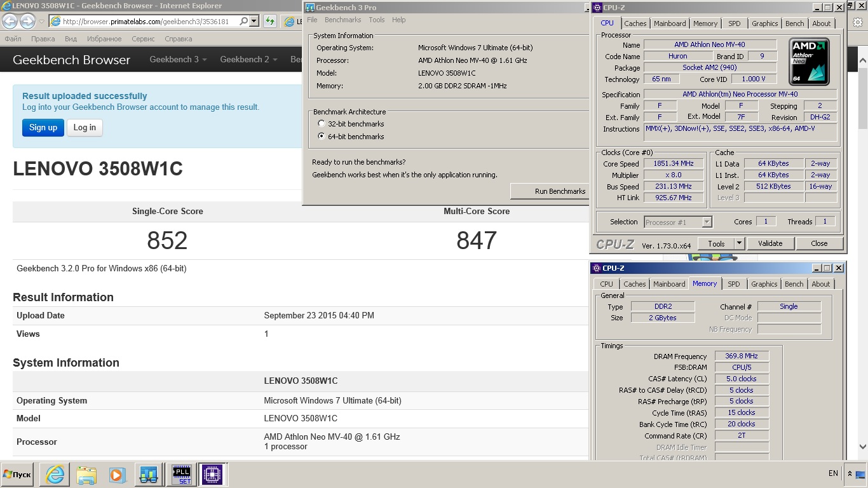
Task: Open the Tools button dropdown arrow in CPU-Z
Action: pyautogui.click(x=739, y=243)
